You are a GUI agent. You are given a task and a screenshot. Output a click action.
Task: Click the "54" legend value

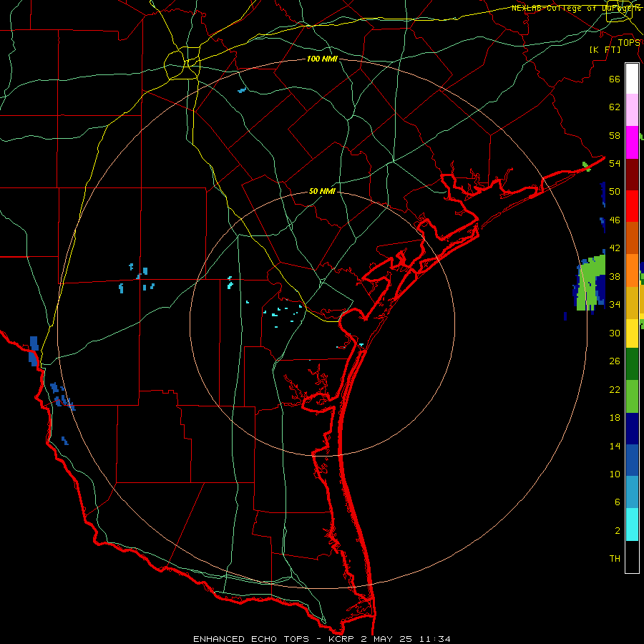pyautogui.click(x=615, y=163)
